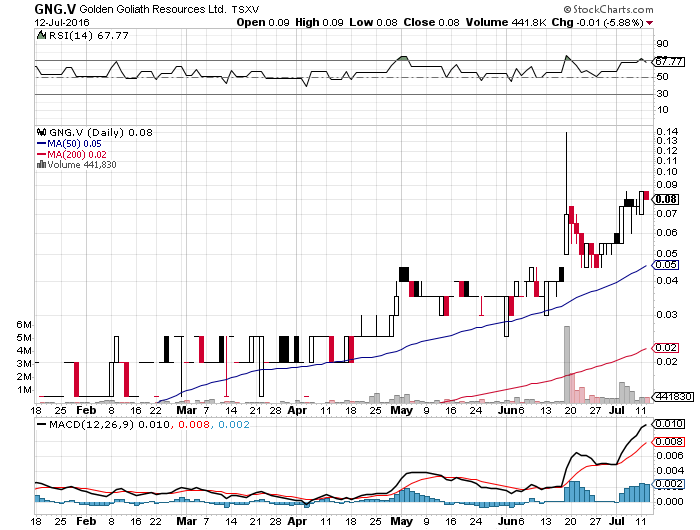The height and width of the screenshot is (530, 700).
Task: Click the red 0.02 MA(200) axis tag
Action: (662, 347)
